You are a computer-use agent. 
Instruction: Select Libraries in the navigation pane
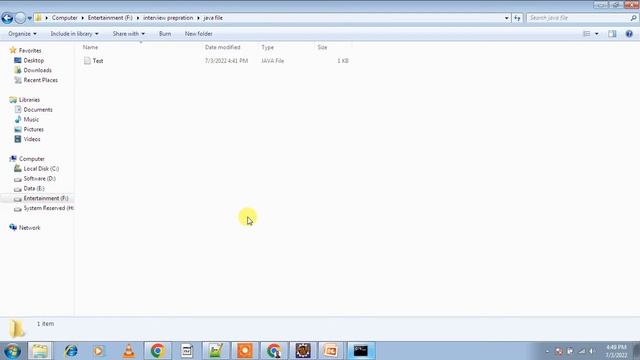coord(29,100)
